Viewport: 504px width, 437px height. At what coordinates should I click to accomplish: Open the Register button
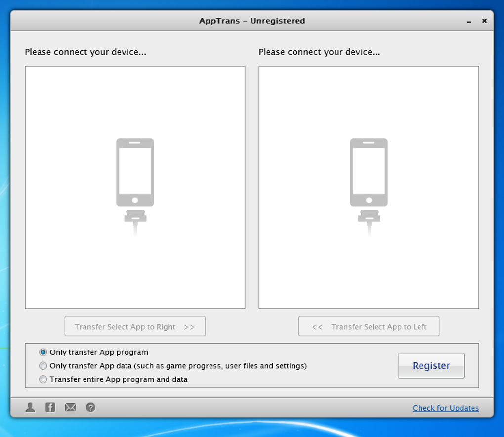pos(431,366)
